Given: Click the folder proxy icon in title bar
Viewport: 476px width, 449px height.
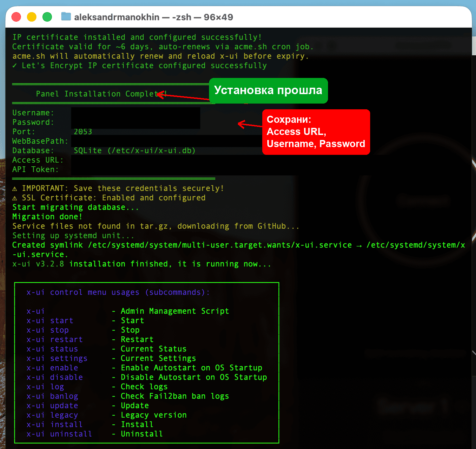Looking at the screenshot, I should 66,17.
